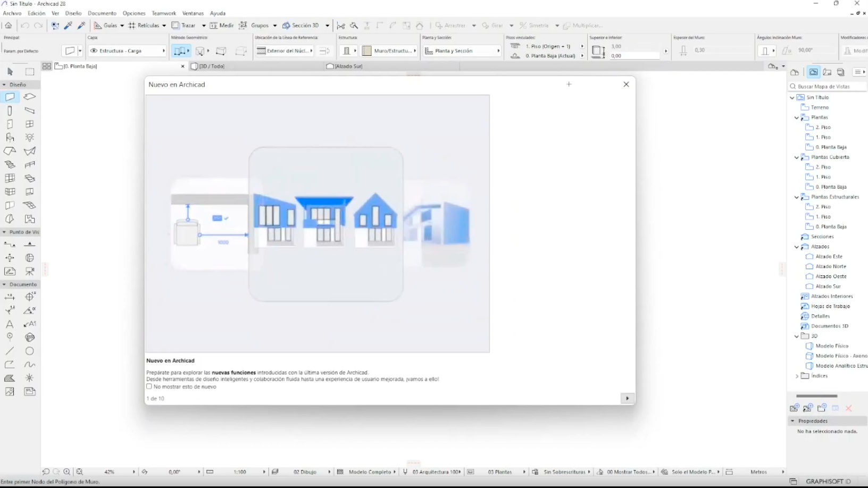Select the Arrow selection tool
This screenshot has height=488, width=868.
coord(10,72)
